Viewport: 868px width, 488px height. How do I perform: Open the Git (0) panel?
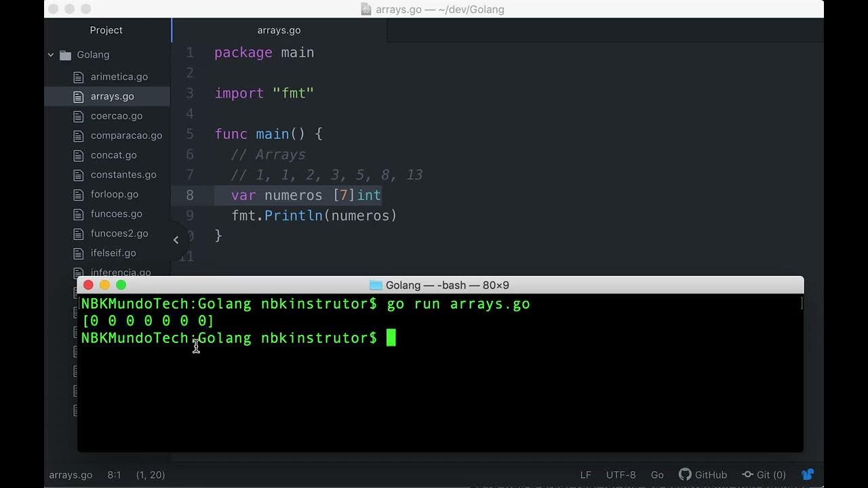764,475
